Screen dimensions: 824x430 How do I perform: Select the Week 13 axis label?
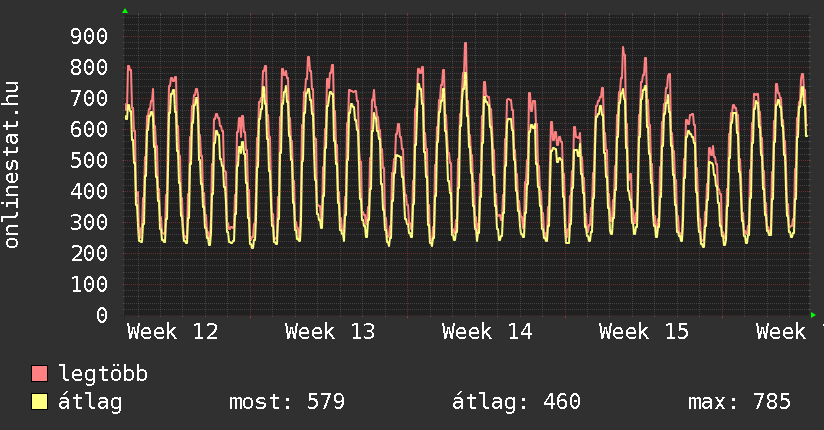click(x=329, y=331)
